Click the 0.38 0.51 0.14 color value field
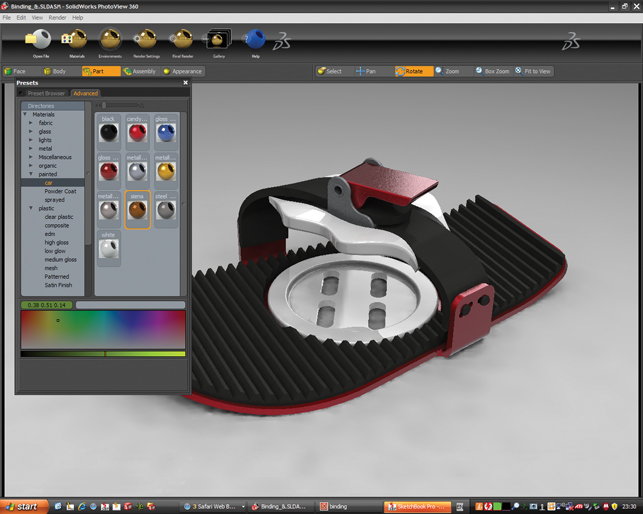This screenshot has width=643, height=514. 47,305
